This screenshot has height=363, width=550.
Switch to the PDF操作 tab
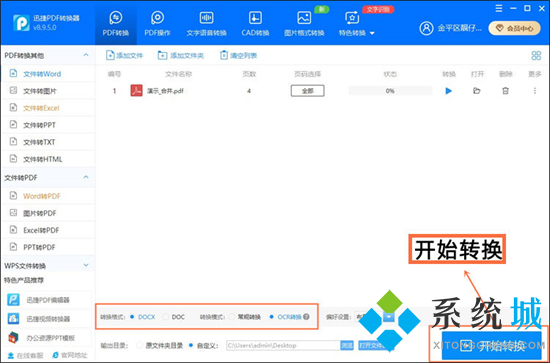(157, 23)
